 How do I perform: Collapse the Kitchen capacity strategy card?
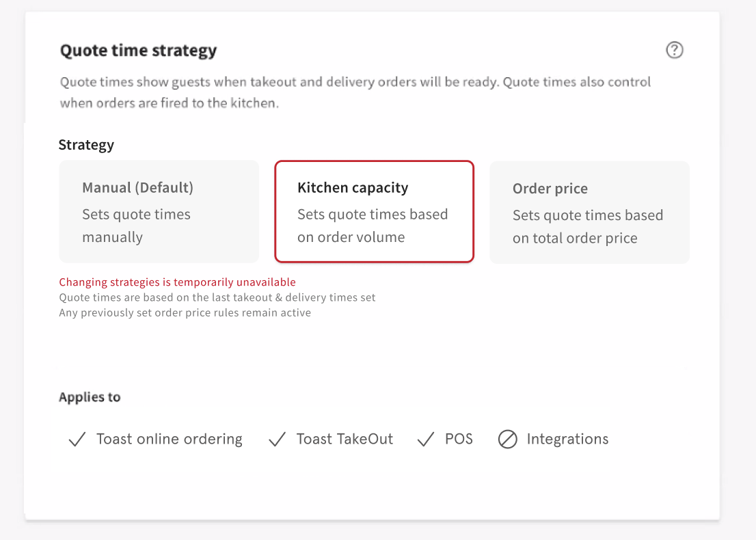tap(374, 211)
